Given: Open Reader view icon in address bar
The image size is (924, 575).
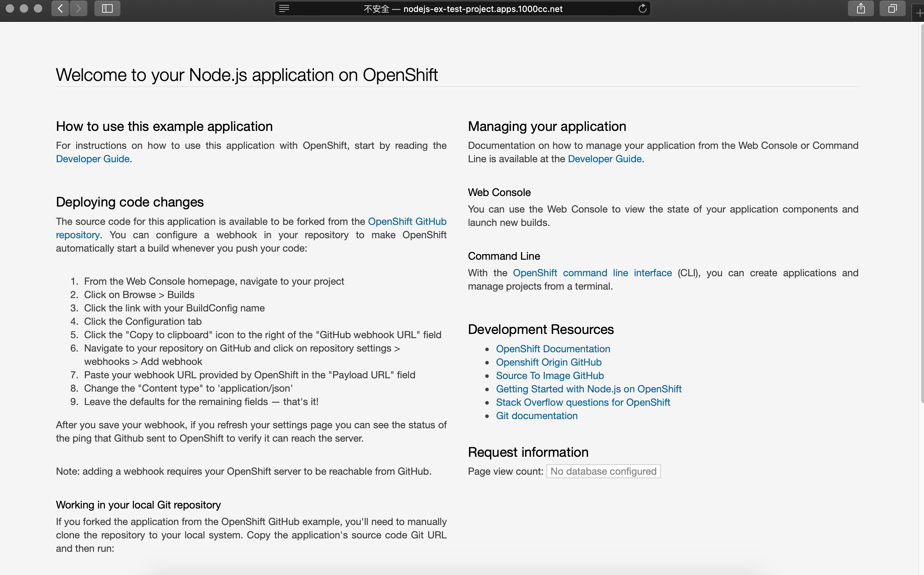Looking at the screenshot, I should pyautogui.click(x=284, y=8).
